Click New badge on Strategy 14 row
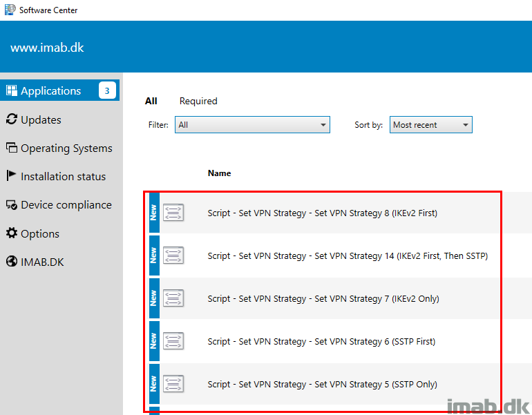Image resolution: width=532 pixels, height=415 pixels. 154,255
